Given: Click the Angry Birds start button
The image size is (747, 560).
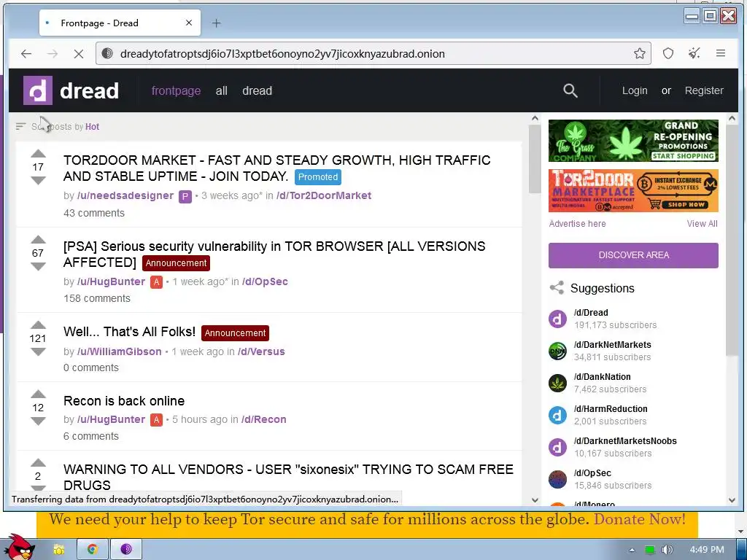Looking at the screenshot, I should pos(19,547).
